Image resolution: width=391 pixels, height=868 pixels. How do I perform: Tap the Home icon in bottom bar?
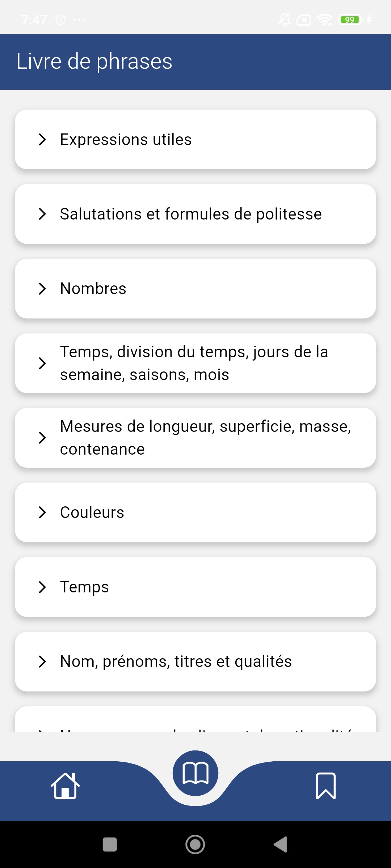pos(65,786)
